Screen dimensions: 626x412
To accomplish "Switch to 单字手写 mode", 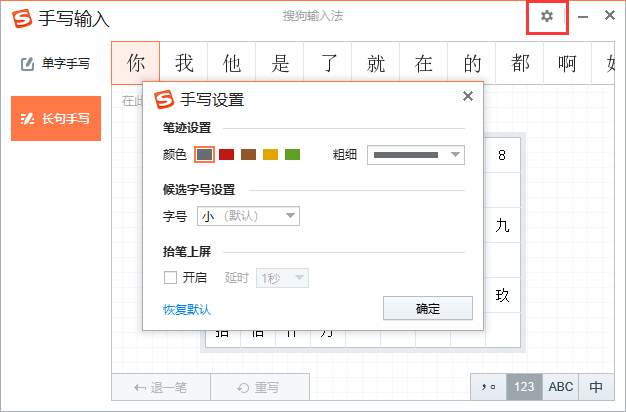I will pos(56,64).
